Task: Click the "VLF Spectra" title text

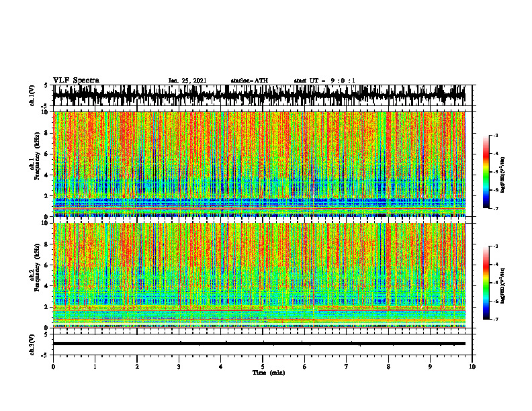Action: click(76, 81)
